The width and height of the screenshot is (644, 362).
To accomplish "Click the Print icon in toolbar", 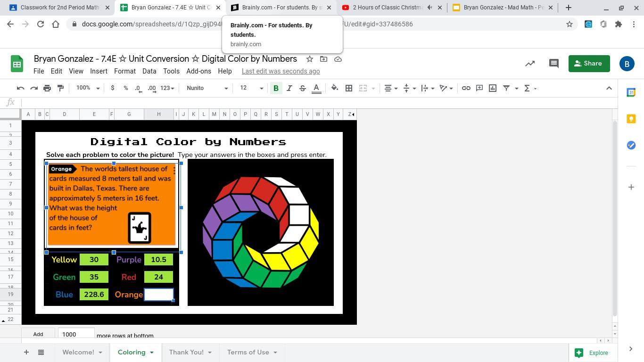I will click(47, 88).
